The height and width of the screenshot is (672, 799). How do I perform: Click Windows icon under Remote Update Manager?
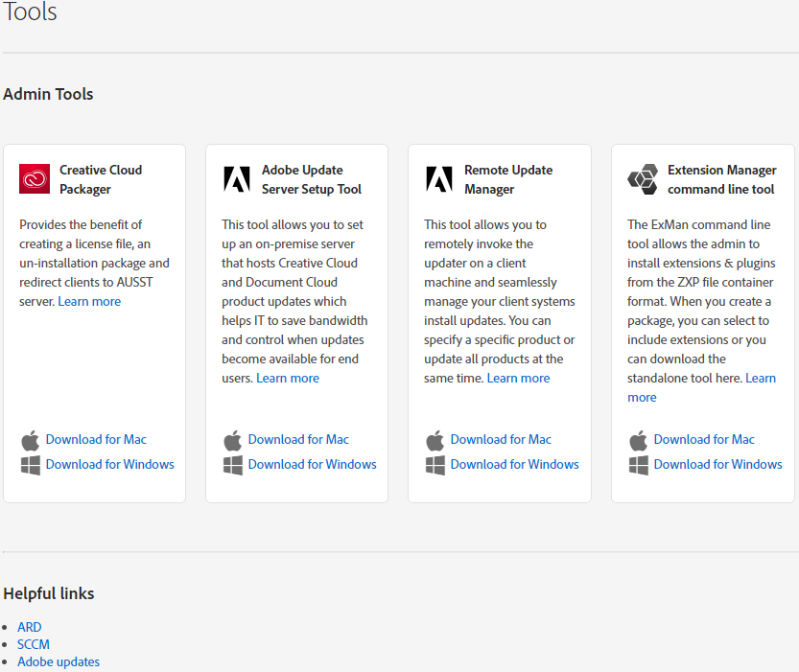pos(435,465)
